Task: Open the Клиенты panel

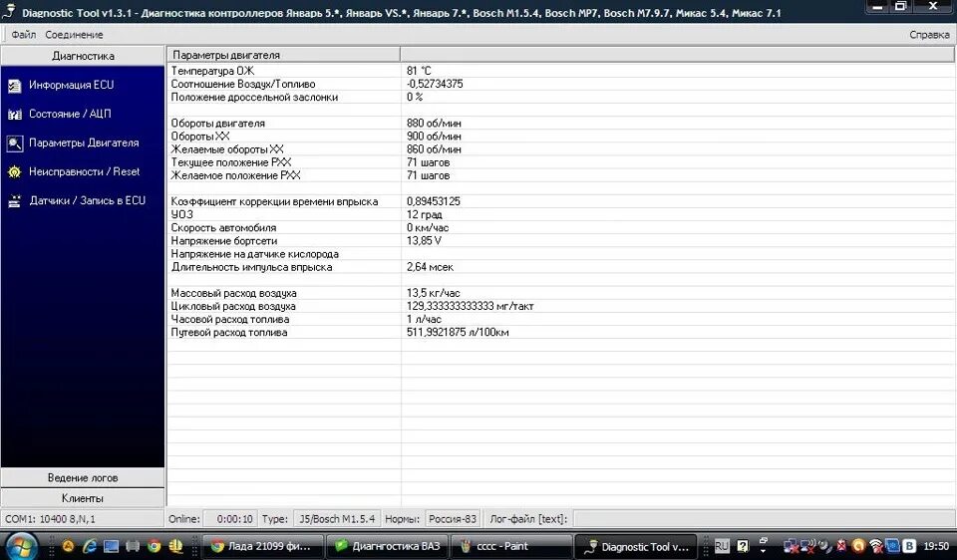Action: pyautogui.click(x=83, y=498)
